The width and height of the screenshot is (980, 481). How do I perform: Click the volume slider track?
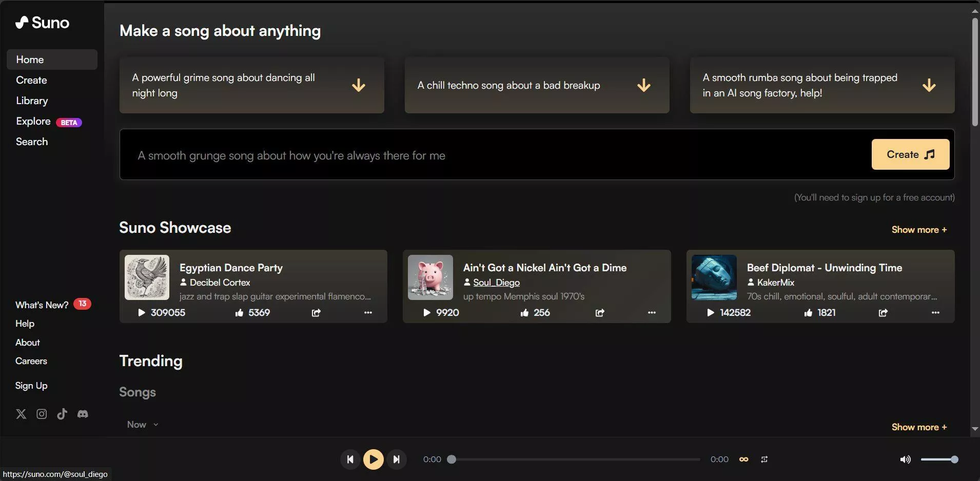[939, 459]
